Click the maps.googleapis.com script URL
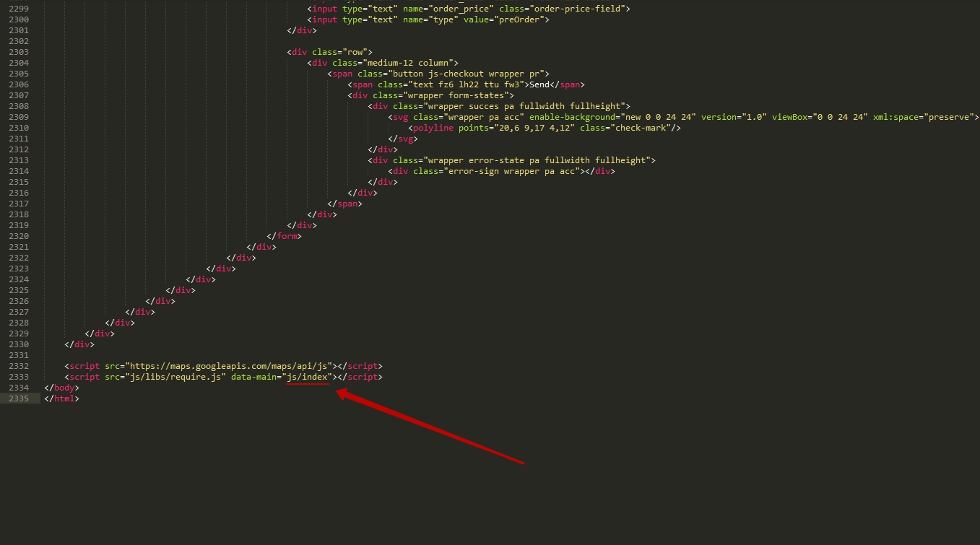The image size is (980, 545). pyautogui.click(x=229, y=366)
